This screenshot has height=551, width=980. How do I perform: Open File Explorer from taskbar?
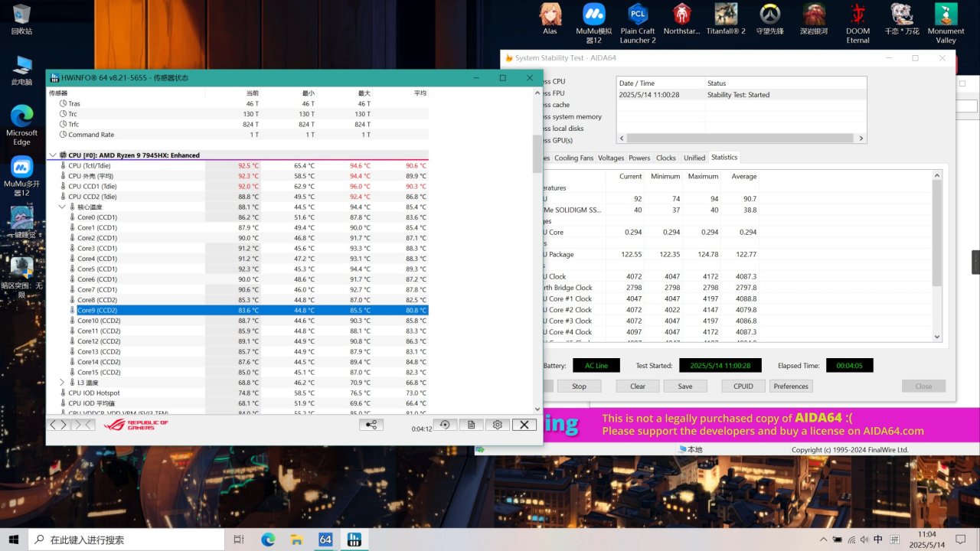296,540
